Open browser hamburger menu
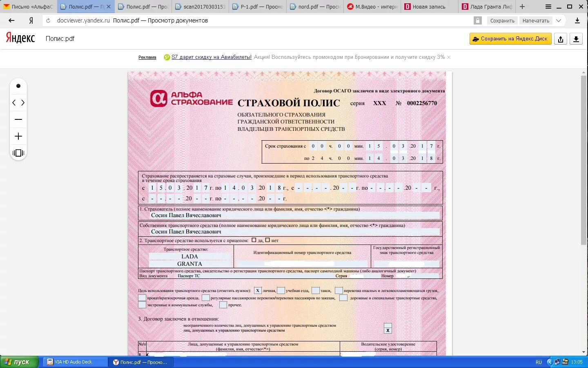Viewport: 588px width, 368px height. [x=548, y=7]
